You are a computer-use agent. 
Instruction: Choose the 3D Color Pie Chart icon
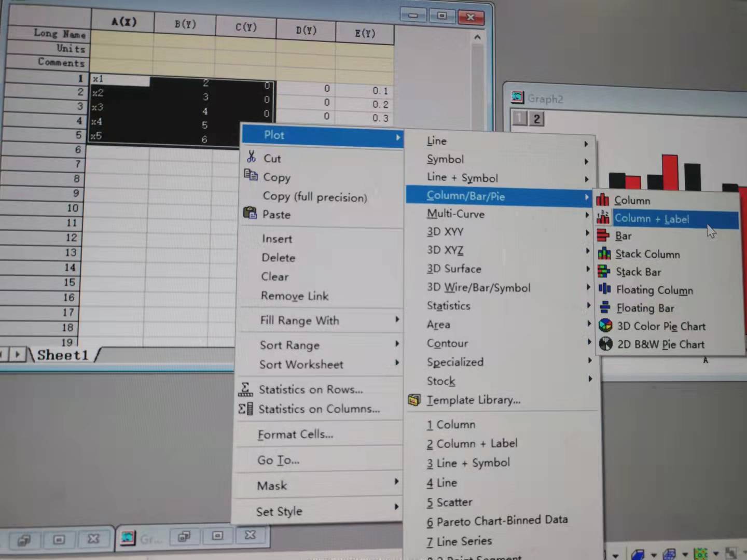click(605, 326)
